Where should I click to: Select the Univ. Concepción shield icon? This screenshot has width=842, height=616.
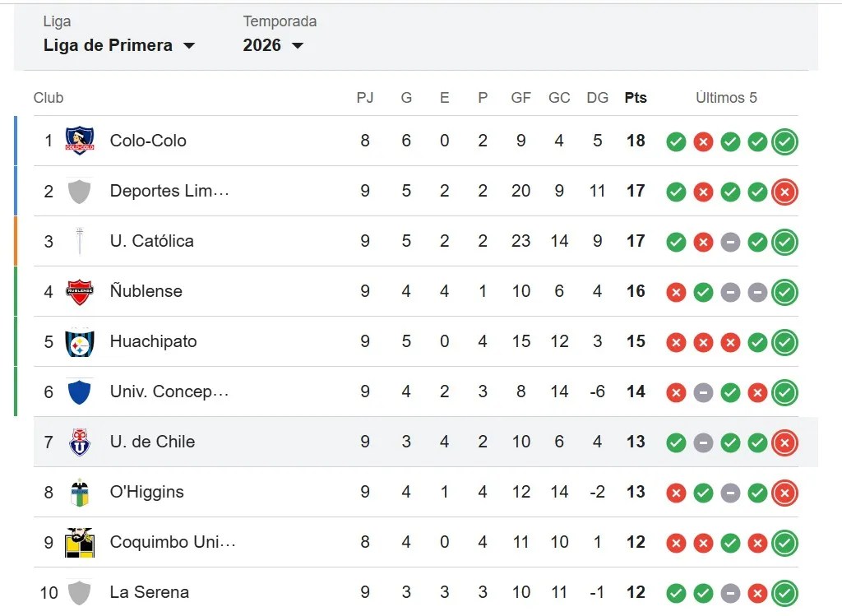click(80, 392)
